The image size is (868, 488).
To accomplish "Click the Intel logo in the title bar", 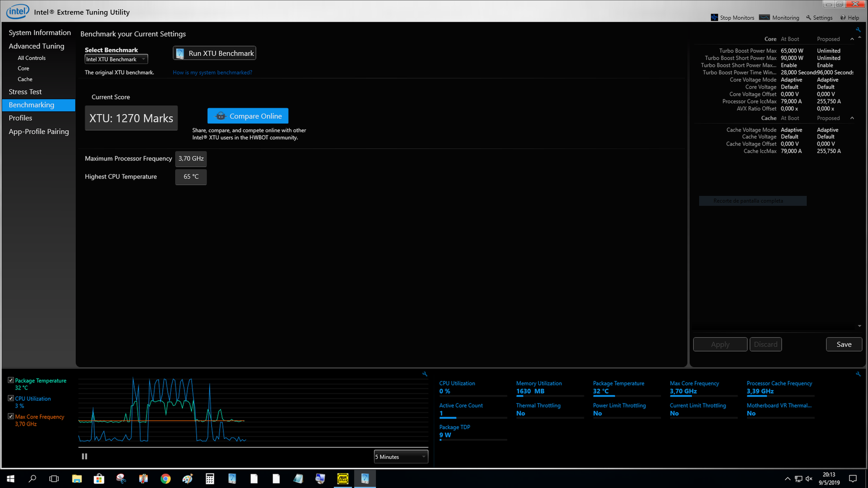I will click(18, 11).
